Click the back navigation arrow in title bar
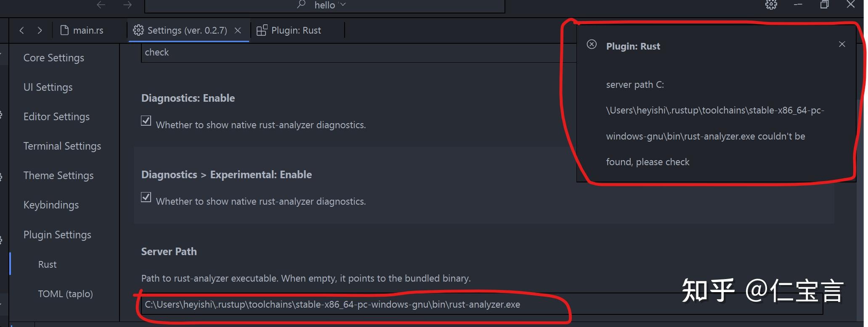 pyautogui.click(x=101, y=5)
